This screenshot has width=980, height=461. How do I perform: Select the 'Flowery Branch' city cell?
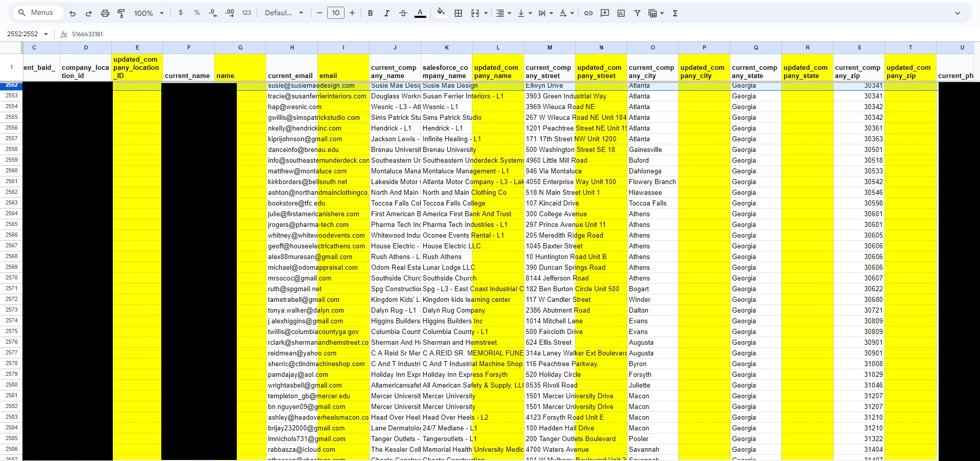(x=653, y=182)
